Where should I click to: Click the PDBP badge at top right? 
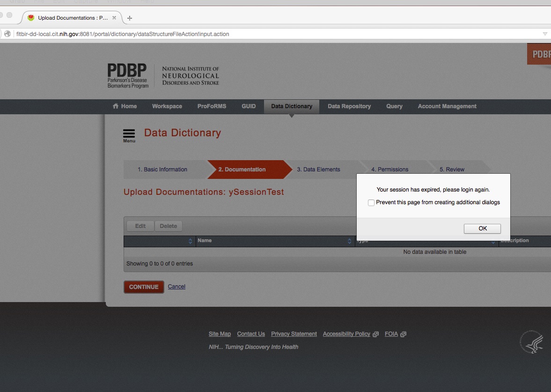539,54
